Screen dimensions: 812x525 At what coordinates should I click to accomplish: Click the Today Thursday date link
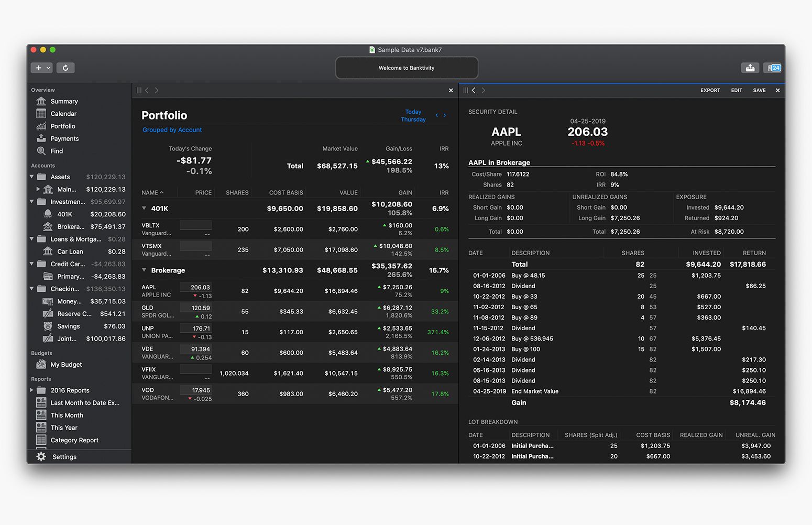click(413, 116)
